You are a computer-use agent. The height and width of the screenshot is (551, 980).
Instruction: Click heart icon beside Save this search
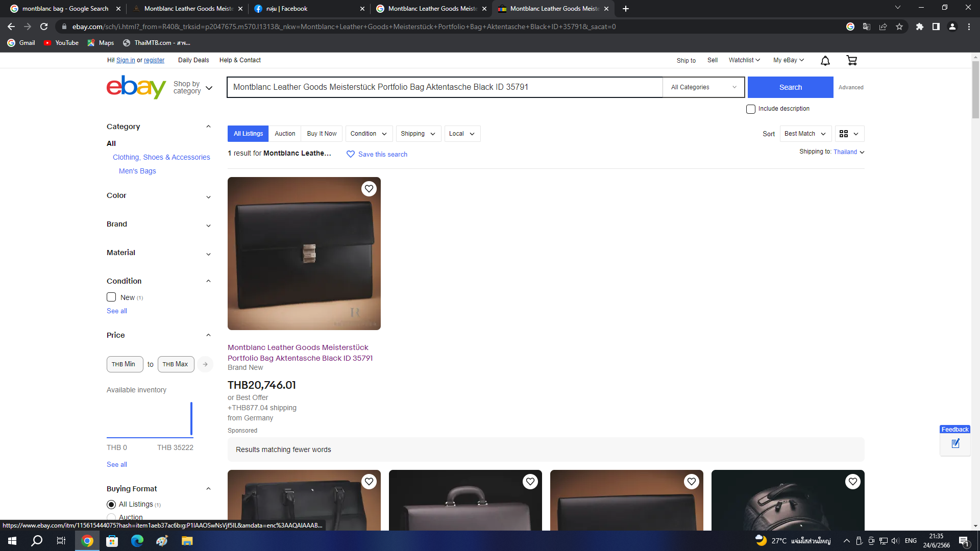coord(351,154)
